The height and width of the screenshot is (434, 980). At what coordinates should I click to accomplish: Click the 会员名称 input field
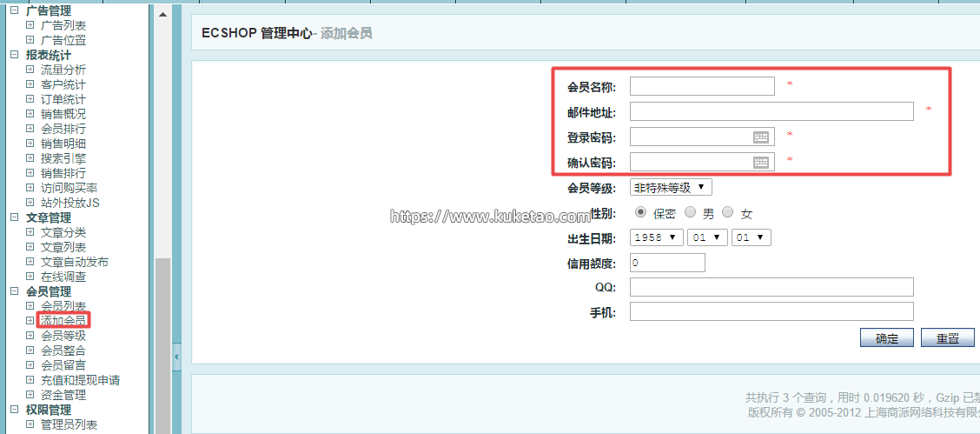click(702, 86)
